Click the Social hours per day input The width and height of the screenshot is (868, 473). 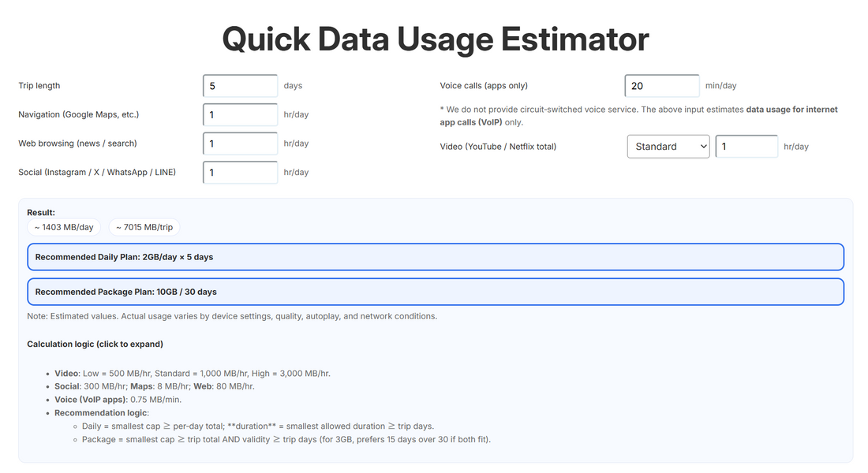pyautogui.click(x=240, y=172)
